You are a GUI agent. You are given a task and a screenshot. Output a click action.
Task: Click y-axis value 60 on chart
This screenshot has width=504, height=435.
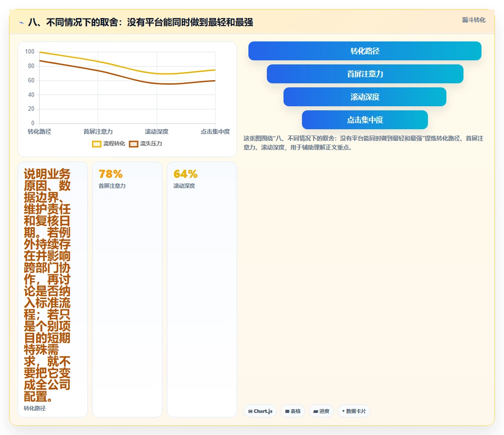(31, 81)
